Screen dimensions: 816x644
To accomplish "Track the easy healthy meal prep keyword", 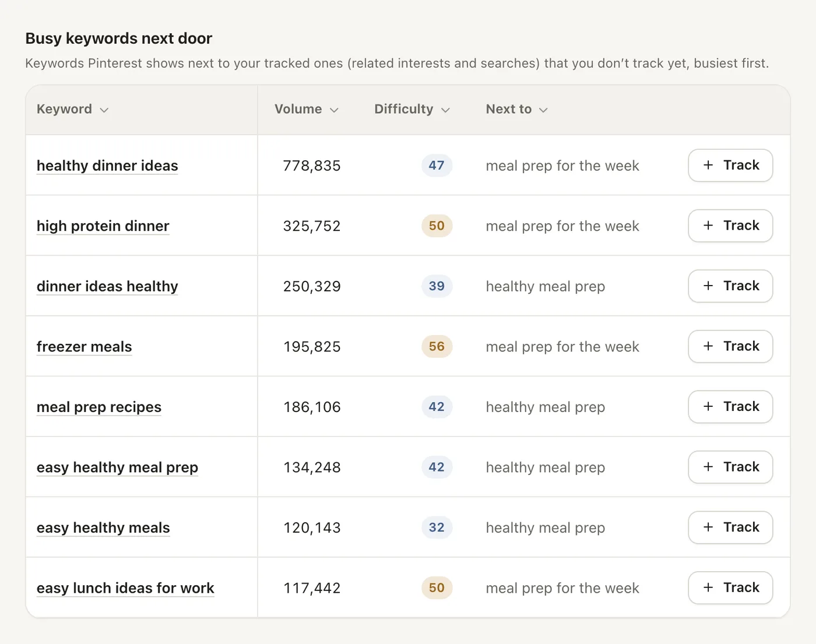I will point(730,467).
